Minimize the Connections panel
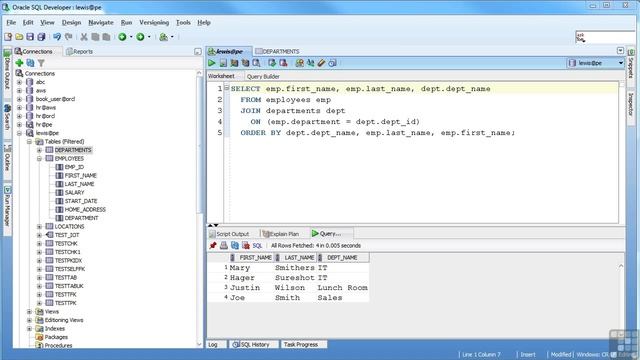Image resolution: width=640 pixels, height=360 pixels. [x=198, y=51]
